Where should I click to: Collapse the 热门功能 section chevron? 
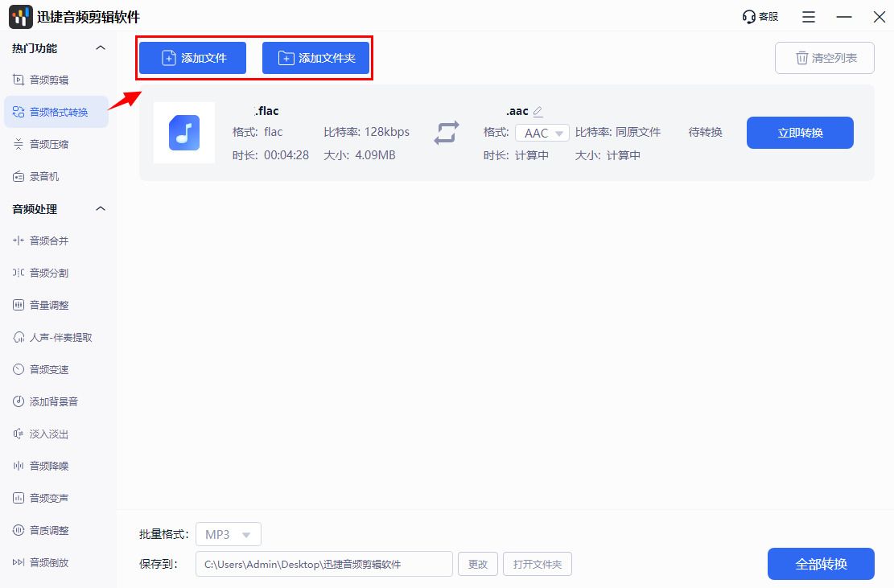[101, 48]
